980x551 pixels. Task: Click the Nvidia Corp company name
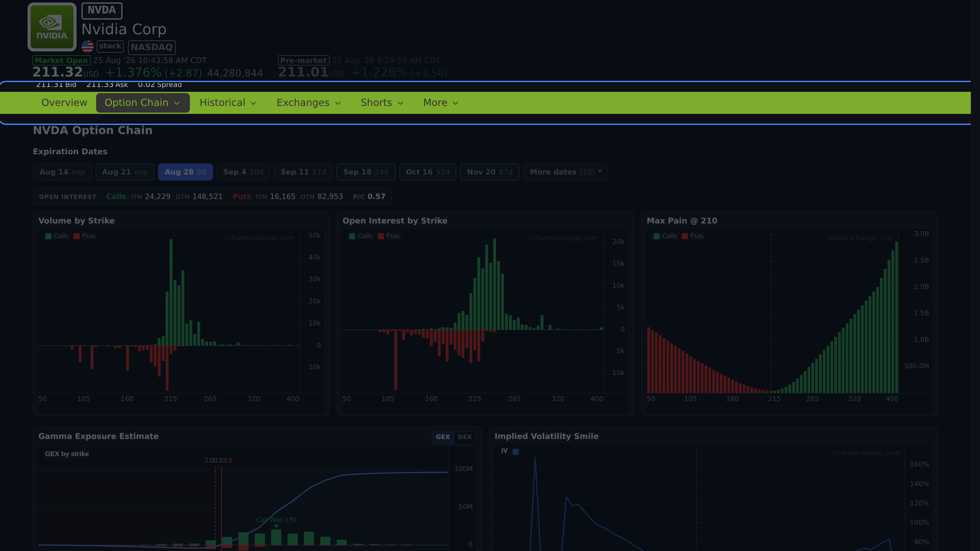click(x=124, y=29)
